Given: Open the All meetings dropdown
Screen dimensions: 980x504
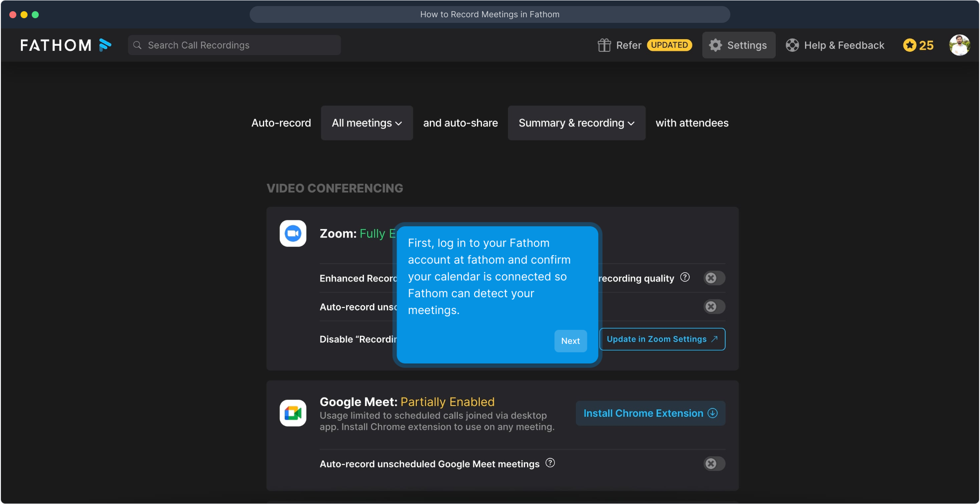Looking at the screenshot, I should (x=367, y=123).
